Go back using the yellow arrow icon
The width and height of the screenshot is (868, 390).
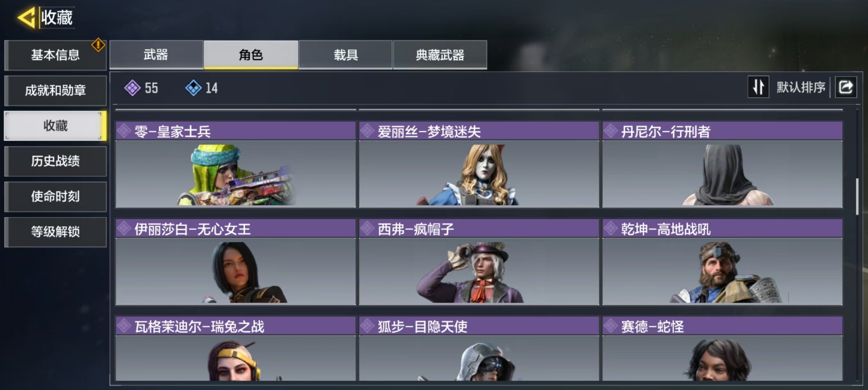click(x=26, y=18)
